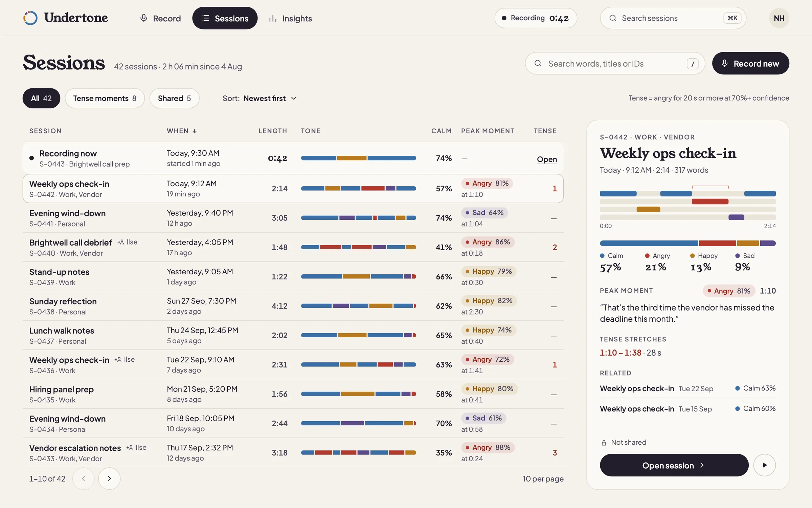The width and height of the screenshot is (812, 508).
Task: Play the session audio in detail panel
Action: (764, 465)
